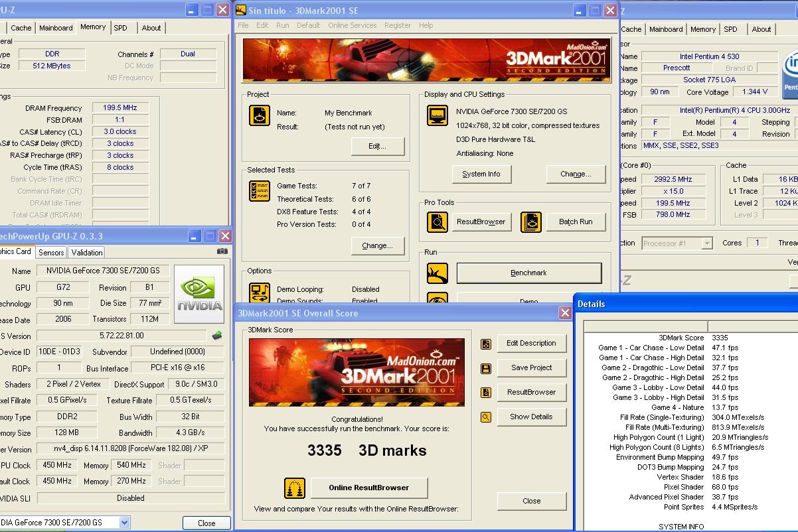
Task: Switch to Validation tab in GPU-Z
Action: [x=87, y=253]
